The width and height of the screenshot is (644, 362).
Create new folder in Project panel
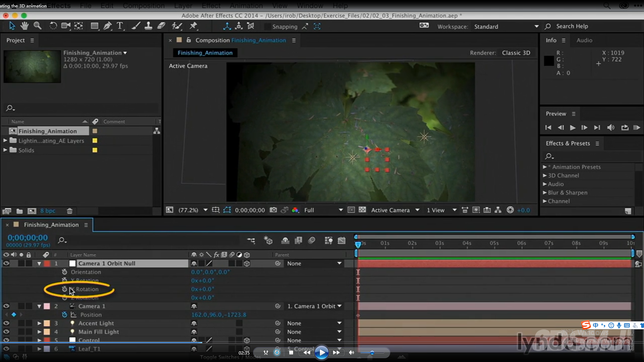click(20, 211)
